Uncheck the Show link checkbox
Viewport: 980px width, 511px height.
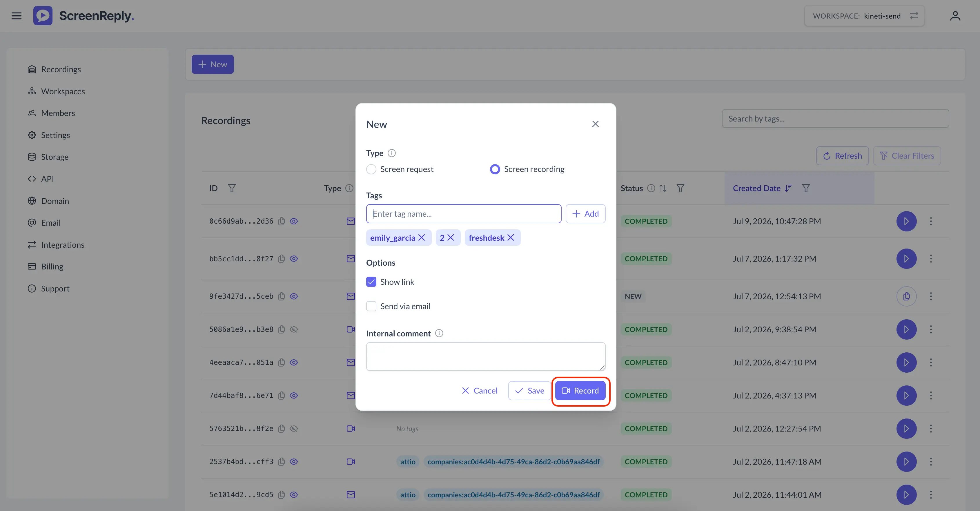pos(371,282)
